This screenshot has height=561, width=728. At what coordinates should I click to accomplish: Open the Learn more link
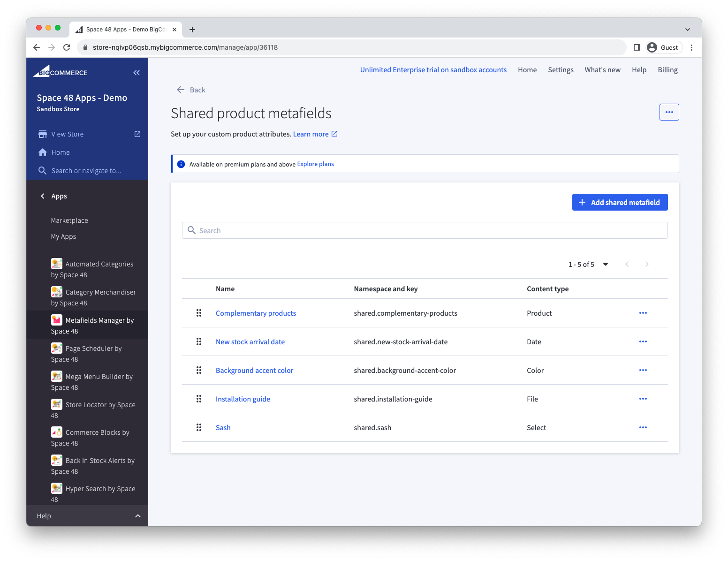click(315, 134)
